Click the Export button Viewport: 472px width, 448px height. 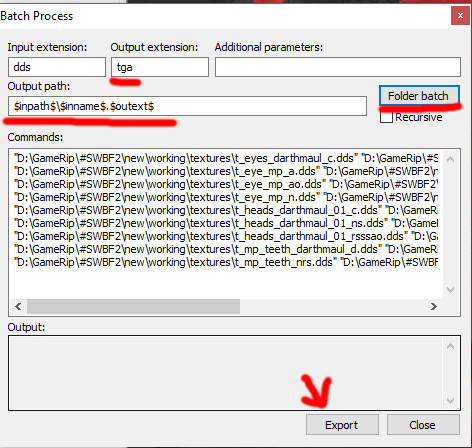pyautogui.click(x=342, y=425)
